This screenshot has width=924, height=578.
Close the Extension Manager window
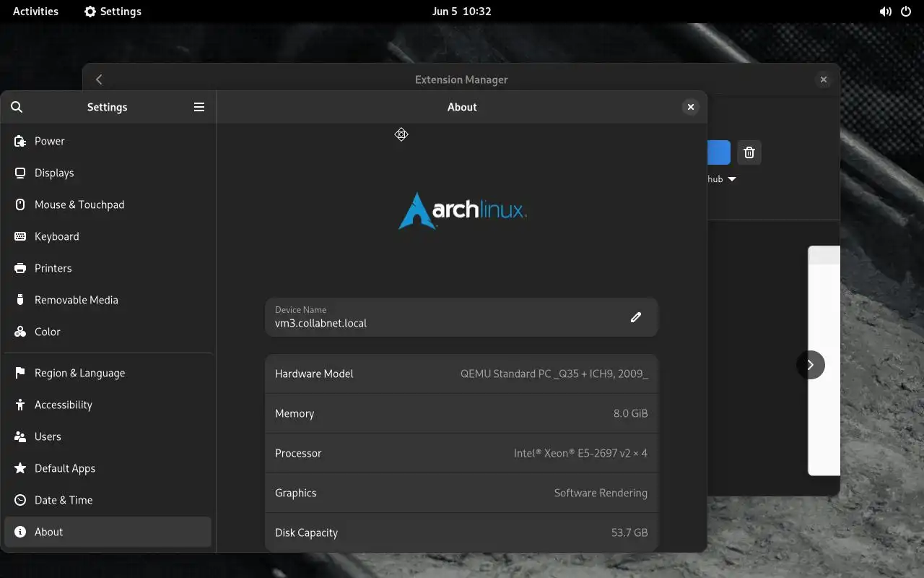point(824,79)
